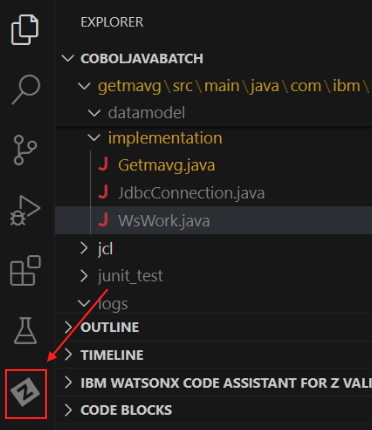Collapse the datamodel folder chevron
The height and width of the screenshot is (430, 372).
click(x=94, y=113)
